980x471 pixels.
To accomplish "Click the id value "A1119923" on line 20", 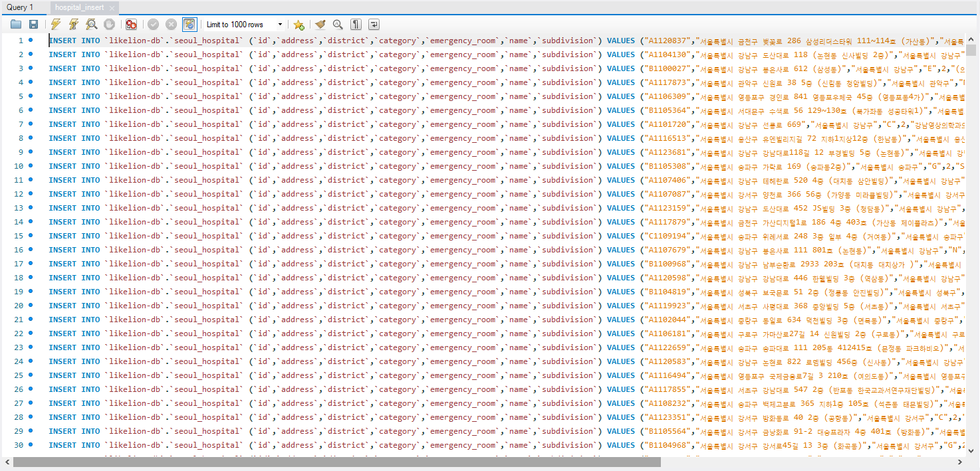I will click(667, 306).
